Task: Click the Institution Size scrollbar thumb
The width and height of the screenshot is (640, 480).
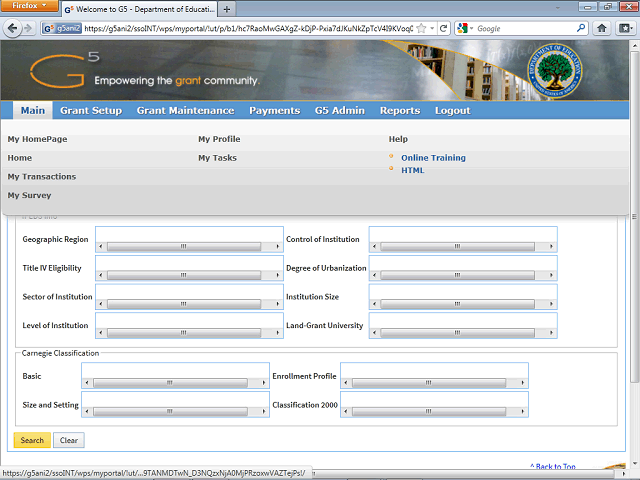Action: 458,304
